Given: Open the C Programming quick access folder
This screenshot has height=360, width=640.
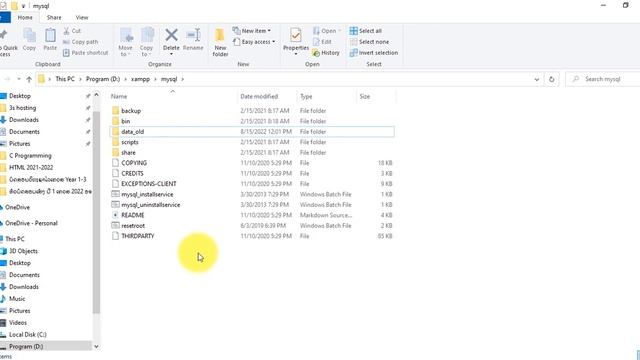Looking at the screenshot, I should 30,156.
